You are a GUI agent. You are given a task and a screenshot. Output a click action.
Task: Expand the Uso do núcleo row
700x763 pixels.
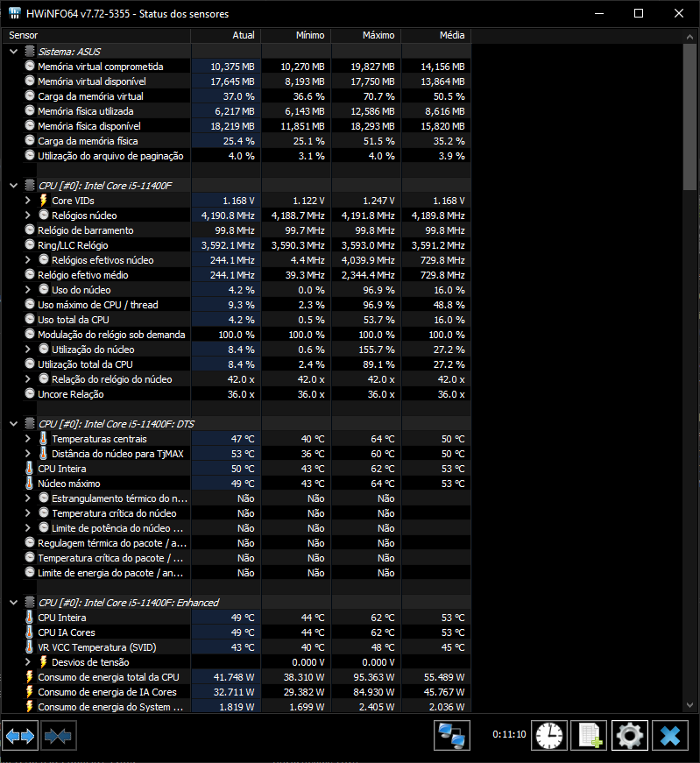tap(28, 290)
